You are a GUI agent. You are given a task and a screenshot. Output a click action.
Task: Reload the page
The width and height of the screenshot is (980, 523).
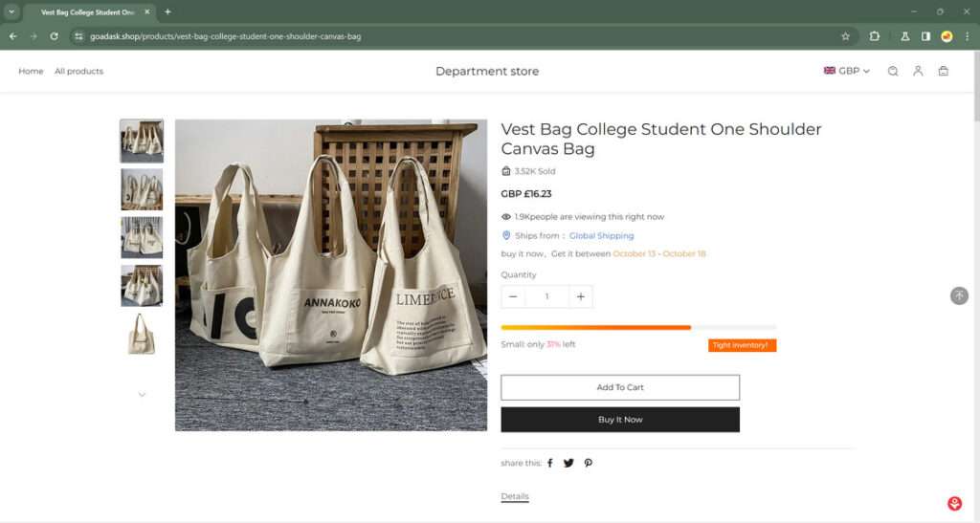(54, 36)
